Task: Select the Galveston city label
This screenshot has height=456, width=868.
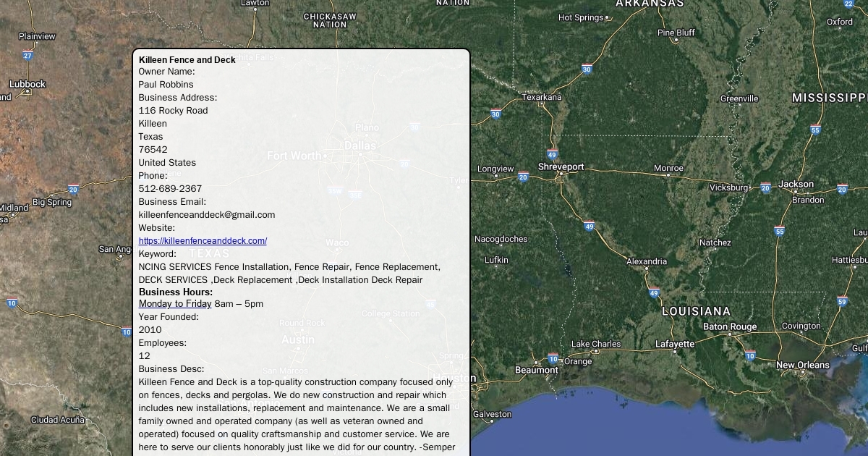Action: 492,415
